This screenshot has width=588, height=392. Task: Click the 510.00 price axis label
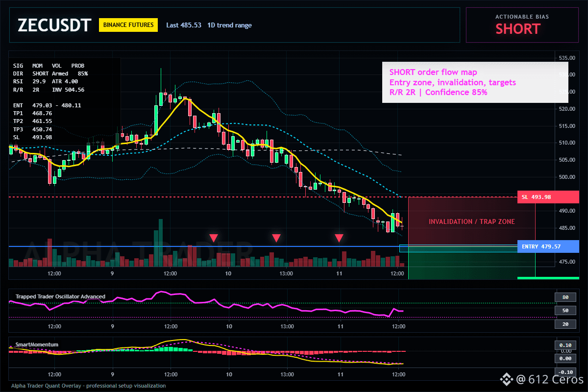click(566, 143)
